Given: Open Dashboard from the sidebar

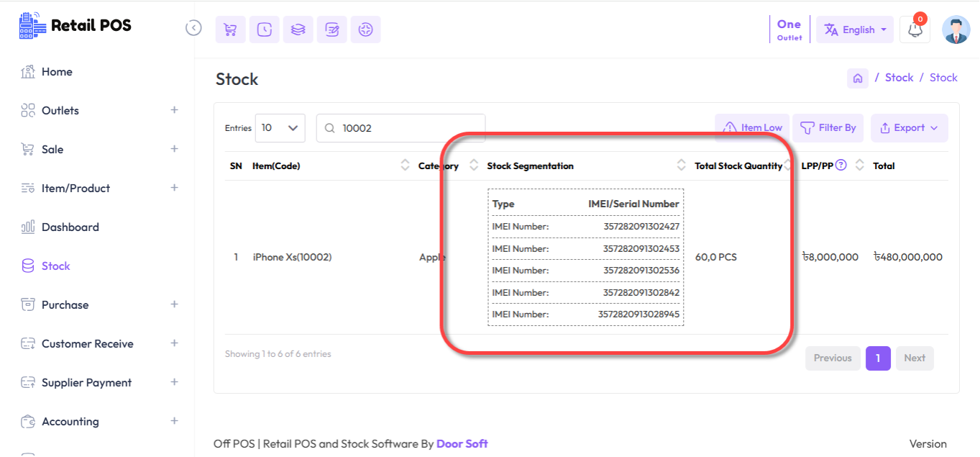Looking at the screenshot, I should (x=70, y=227).
